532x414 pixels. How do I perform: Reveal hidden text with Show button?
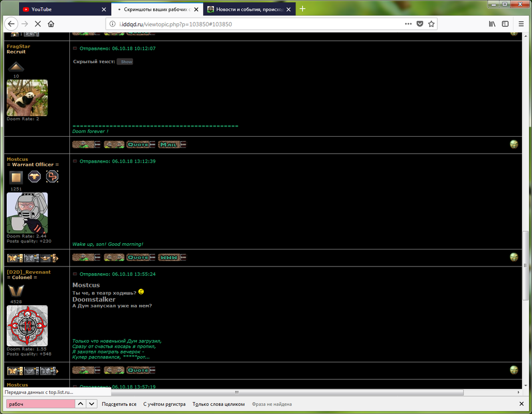(125, 62)
